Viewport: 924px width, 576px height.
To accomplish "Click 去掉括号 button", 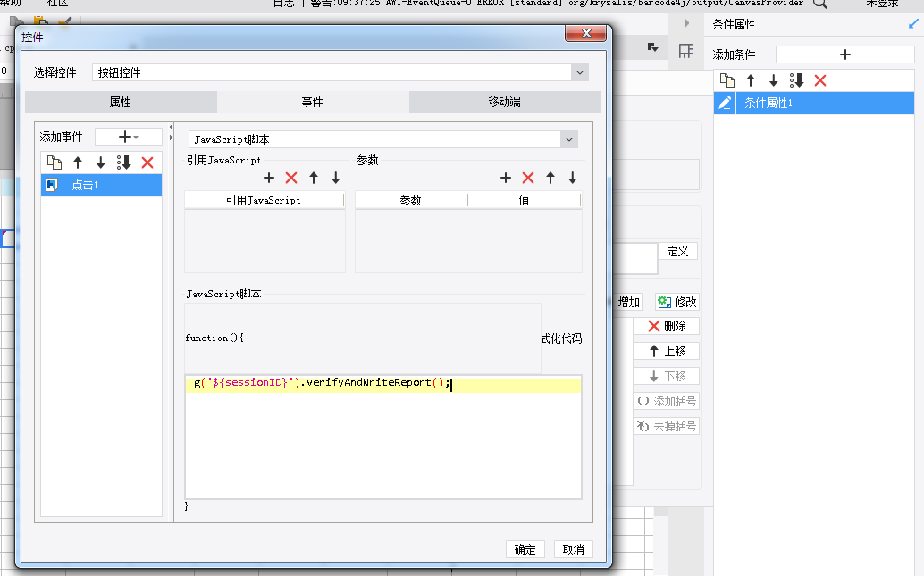I will tap(667, 426).
